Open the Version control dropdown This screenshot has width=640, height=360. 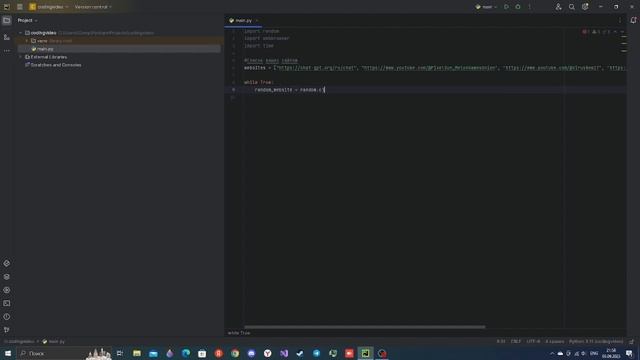click(93, 7)
